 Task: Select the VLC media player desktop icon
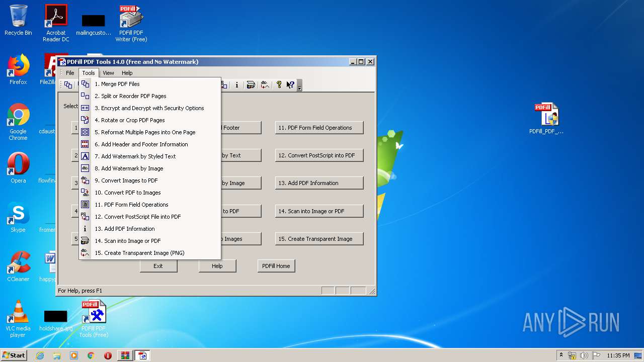[18, 319]
